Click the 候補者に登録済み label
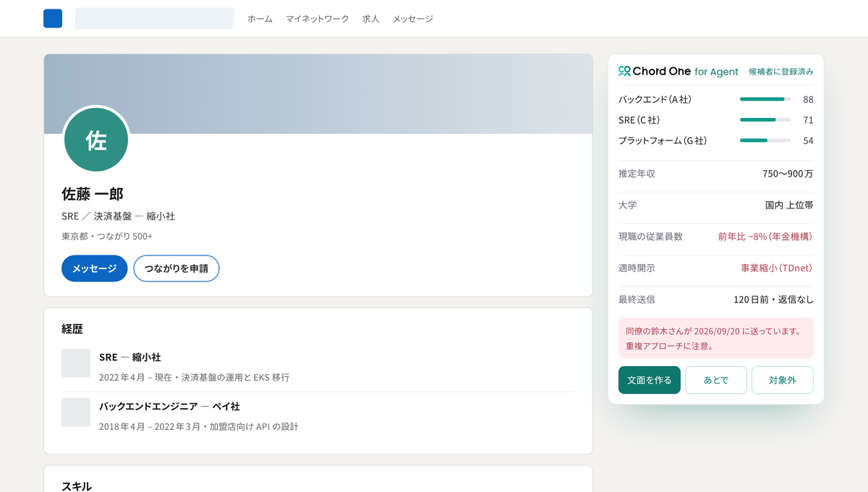 tap(781, 72)
